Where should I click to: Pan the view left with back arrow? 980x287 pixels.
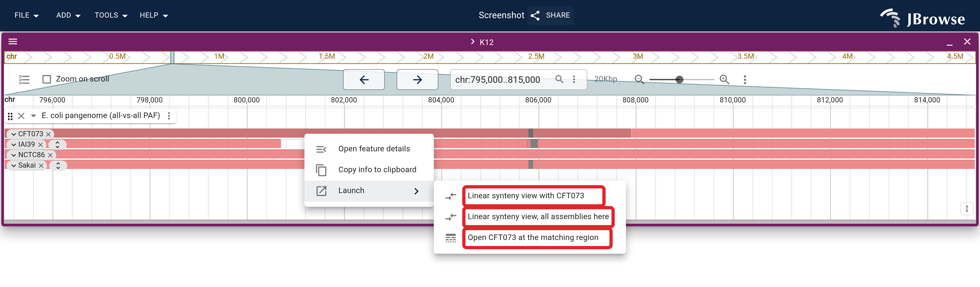(364, 79)
